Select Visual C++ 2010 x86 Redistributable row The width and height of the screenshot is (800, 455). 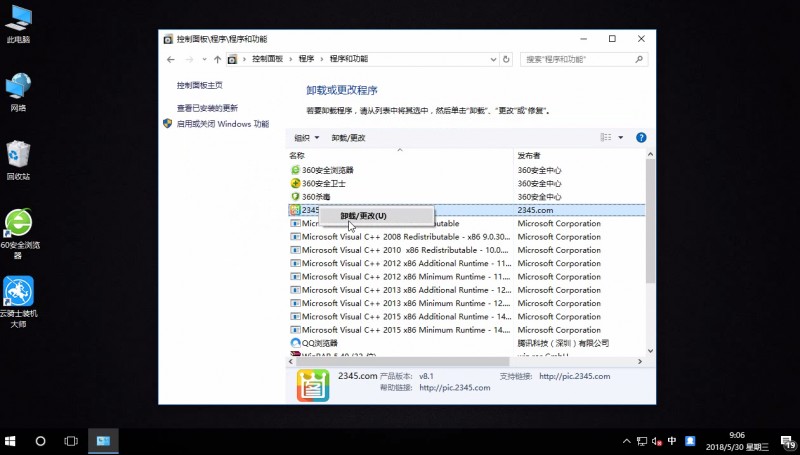466,250
